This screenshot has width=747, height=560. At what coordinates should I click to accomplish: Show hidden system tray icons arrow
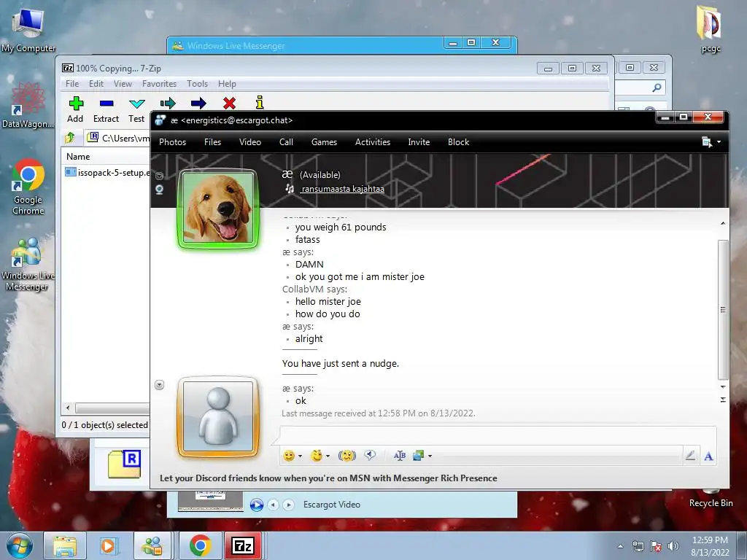[x=620, y=546]
